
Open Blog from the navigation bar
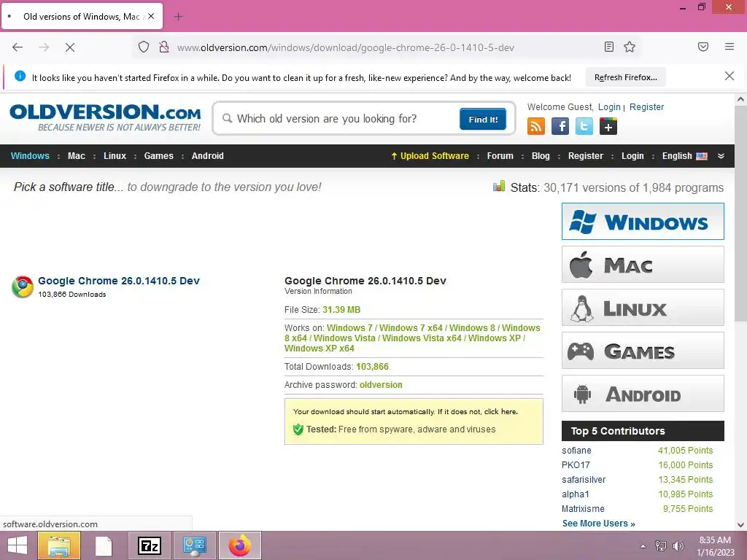tap(541, 156)
